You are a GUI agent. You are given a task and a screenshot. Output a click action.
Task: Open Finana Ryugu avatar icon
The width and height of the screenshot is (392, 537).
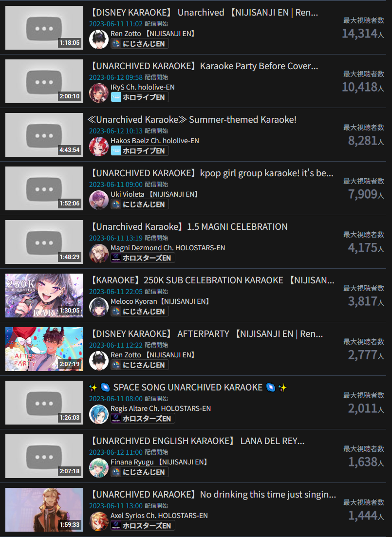(x=99, y=467)
